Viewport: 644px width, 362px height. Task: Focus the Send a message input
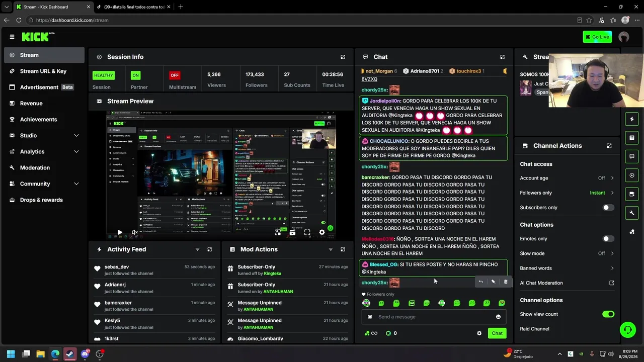coord(434,317)
